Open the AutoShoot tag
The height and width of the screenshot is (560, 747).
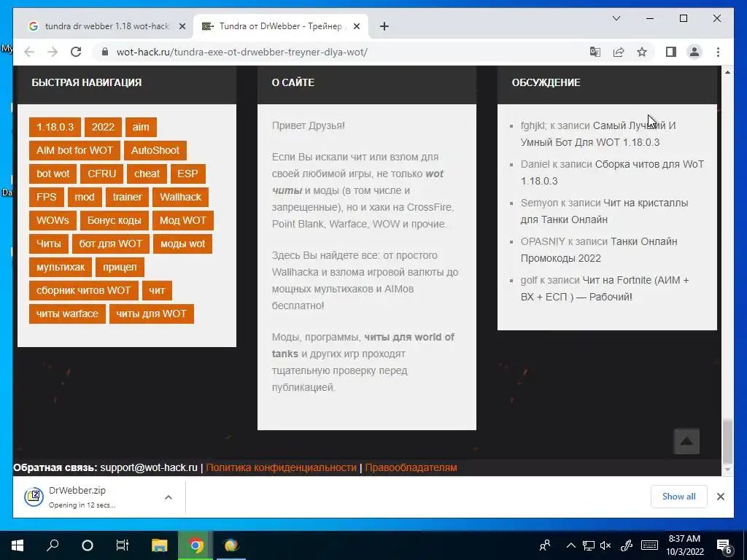(x=155, y=150)
